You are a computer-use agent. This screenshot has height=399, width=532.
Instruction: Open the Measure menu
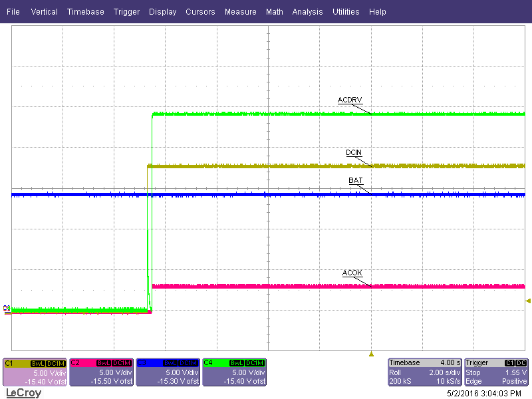coord(241,12)
